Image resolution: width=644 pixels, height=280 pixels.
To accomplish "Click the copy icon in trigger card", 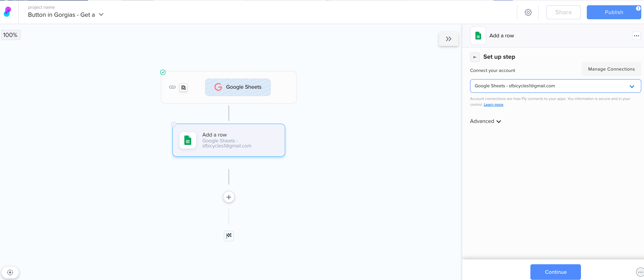I will pos(183,87).
